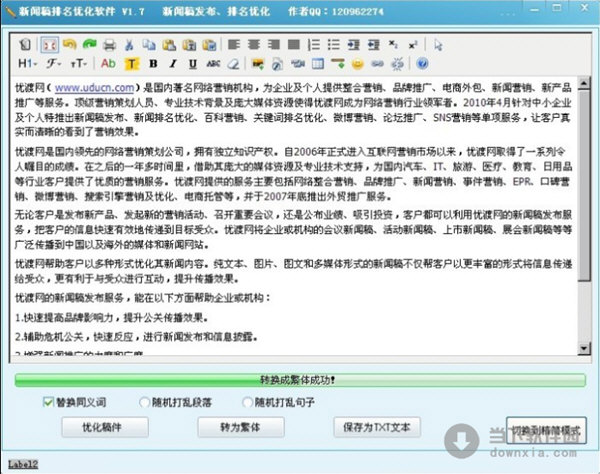Click the 转为繁体 button
Viewport: 600px width, 474px height.
241,427
